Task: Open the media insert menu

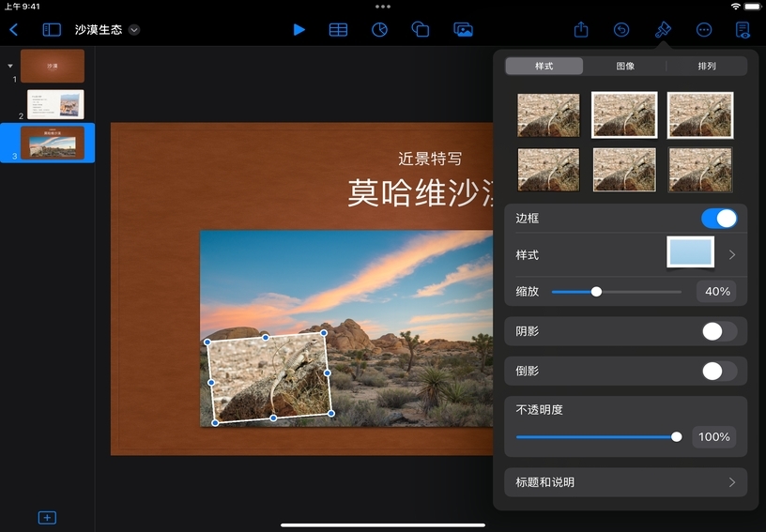Action: coord(463,29)
